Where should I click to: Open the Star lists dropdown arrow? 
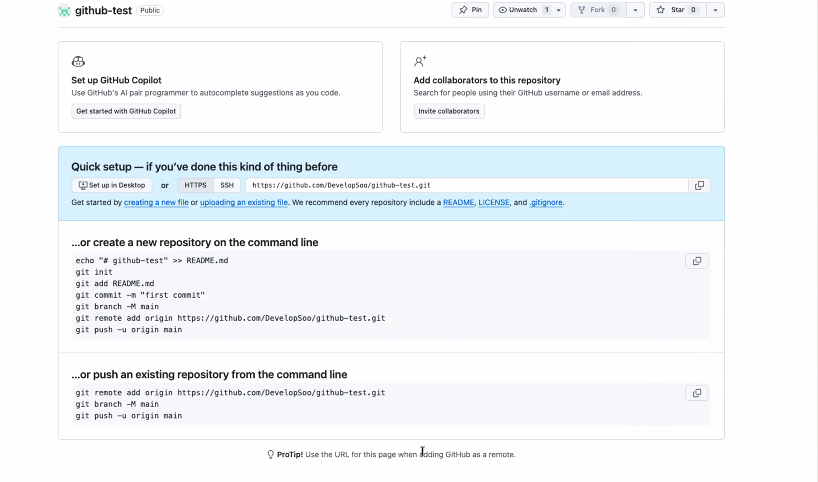[715, 10]
